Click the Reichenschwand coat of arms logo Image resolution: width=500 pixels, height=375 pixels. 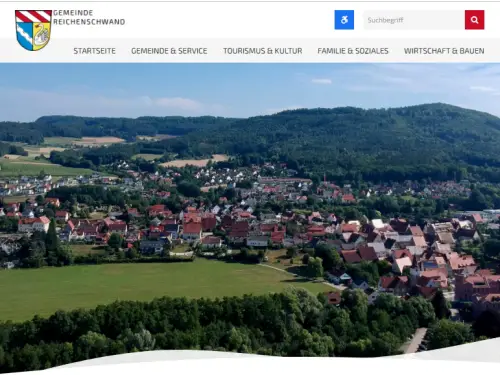point(33,30)
